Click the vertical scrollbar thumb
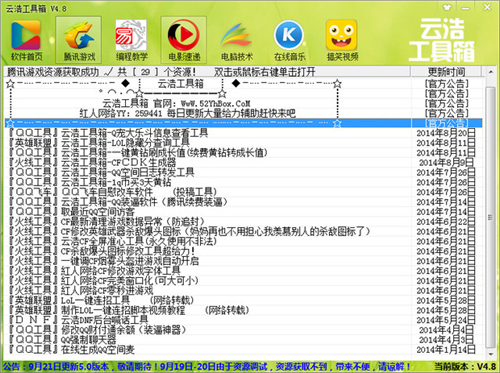 point(490,217)
